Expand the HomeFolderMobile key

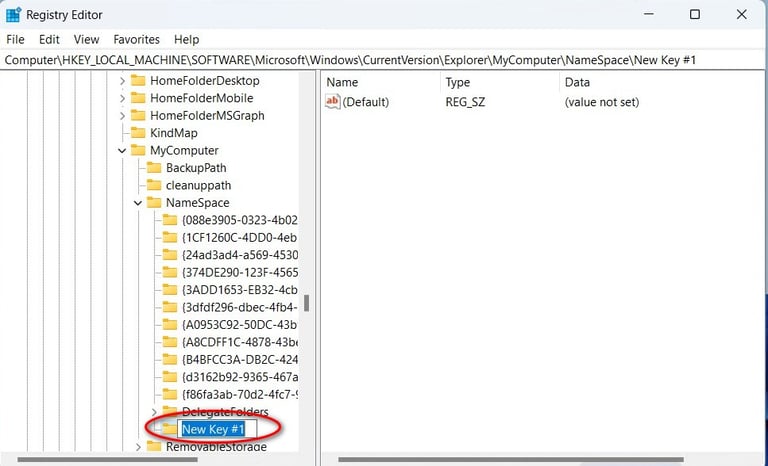click(x=122, y=98)
